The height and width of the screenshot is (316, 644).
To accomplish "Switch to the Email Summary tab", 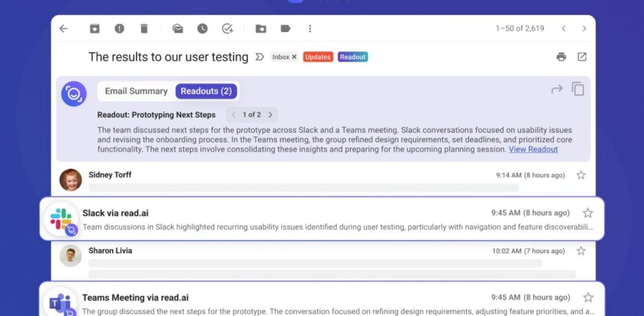I will (x=136, y=91).
